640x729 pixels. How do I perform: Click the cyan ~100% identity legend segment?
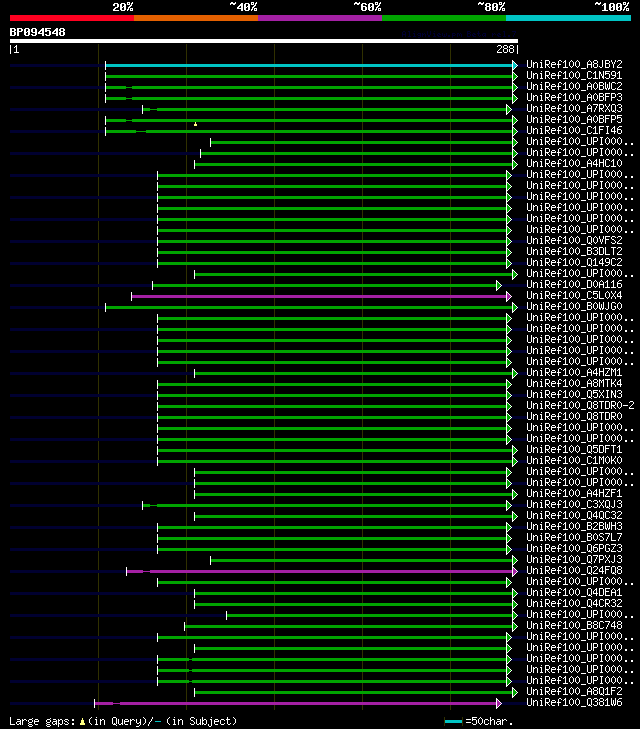point(568,18)
